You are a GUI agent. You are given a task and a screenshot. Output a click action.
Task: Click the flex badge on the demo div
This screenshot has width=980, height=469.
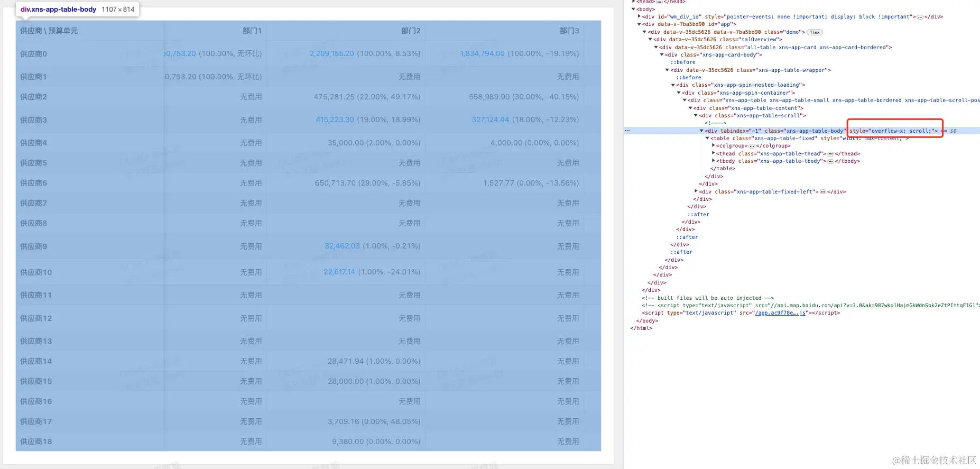tap(815, 32)
